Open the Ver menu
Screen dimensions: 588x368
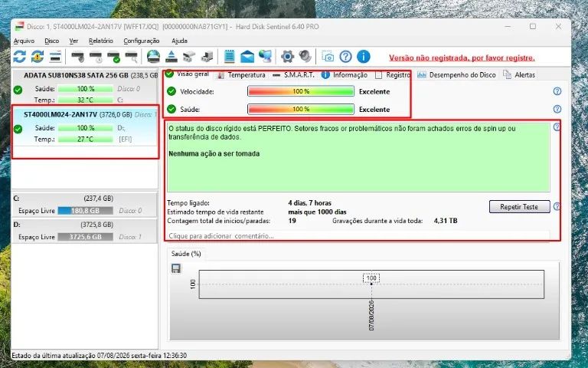point(73,41)
